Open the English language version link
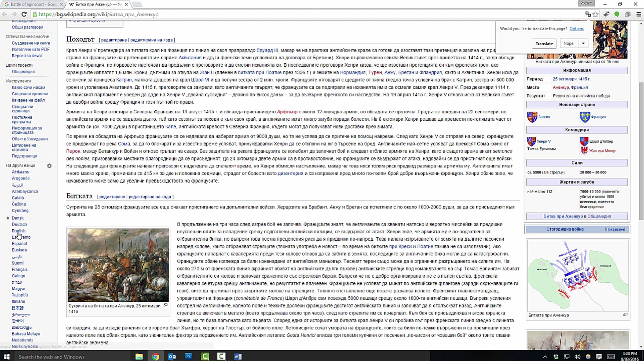Image resolution: width=644 pixels, height=361 pixels. (x=18, y=231)
